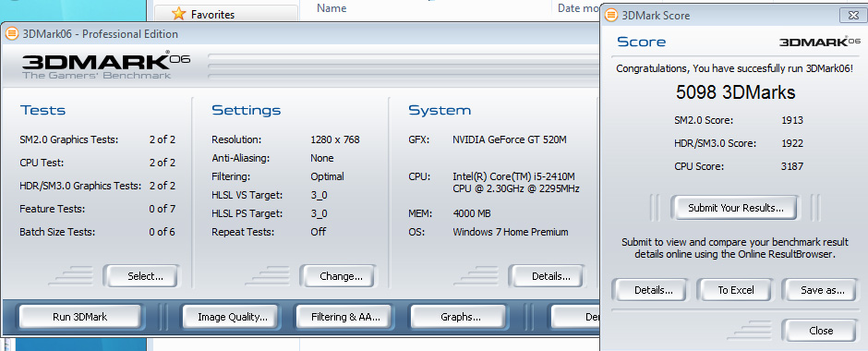The height and width of the screenshot is (351, 868).
Task: Click the resolution value 1280 x 768
Action: 335,139
